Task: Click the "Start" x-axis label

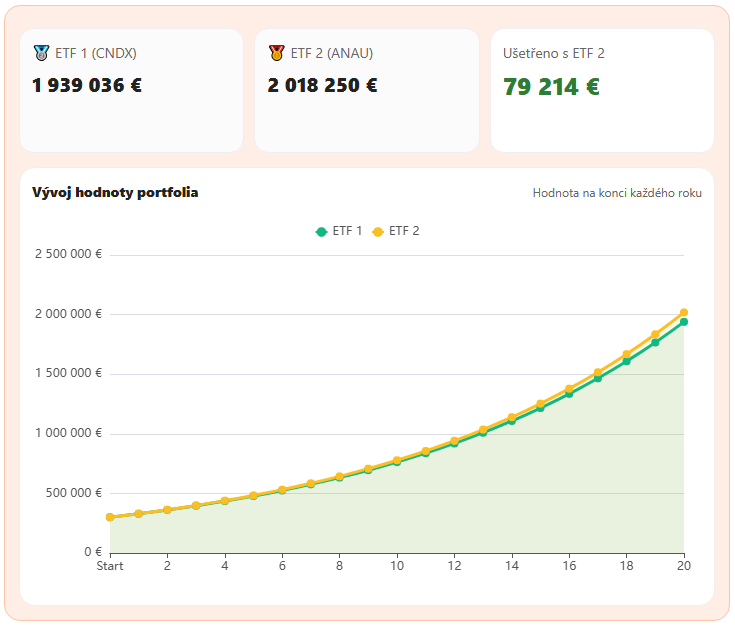Action: pos(110,565)
